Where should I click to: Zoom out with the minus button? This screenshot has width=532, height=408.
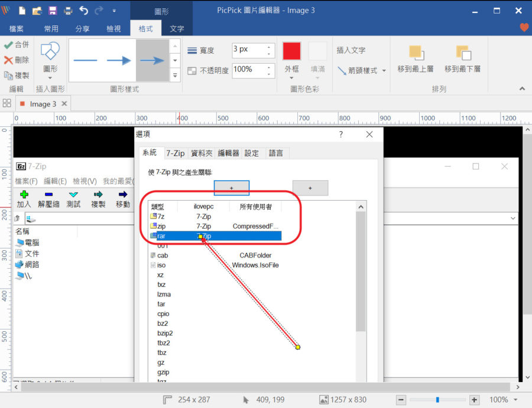(x=401, y=400)
